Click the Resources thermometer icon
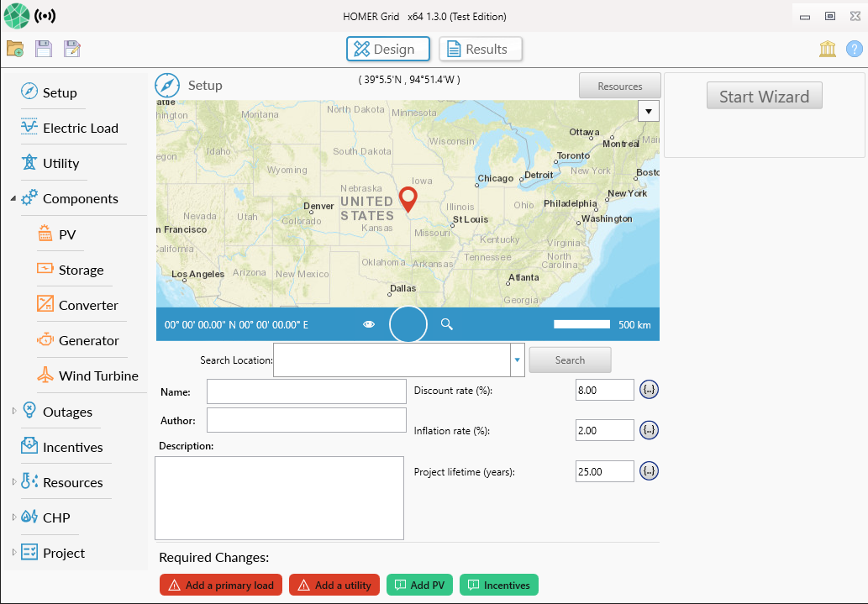Screen dimensions: 868x604 click(29, 481)
